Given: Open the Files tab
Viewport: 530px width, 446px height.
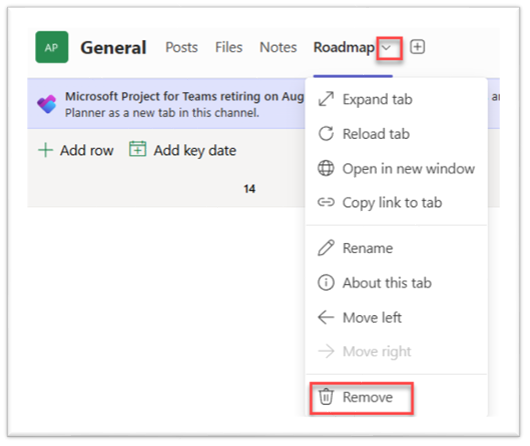Looking at the screenshot, I should point(229,47).
